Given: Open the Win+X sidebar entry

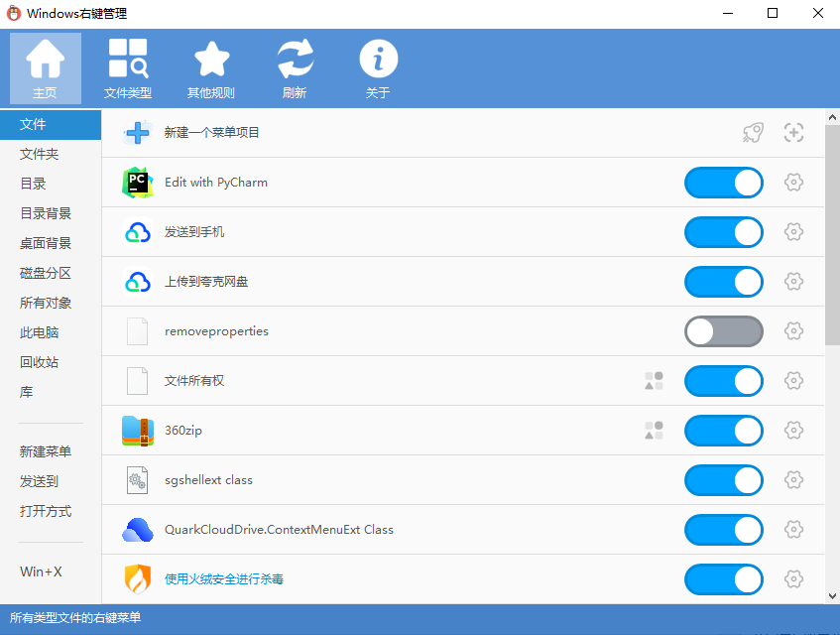Looking at the screenshot, I should click(41, 571).
